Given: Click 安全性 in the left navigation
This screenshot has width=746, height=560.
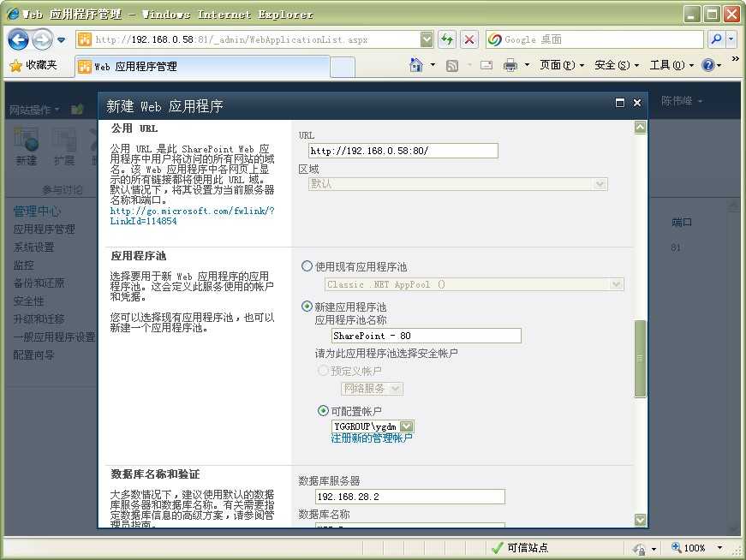Looking at the screenshot, I should (x=28, y=301).
